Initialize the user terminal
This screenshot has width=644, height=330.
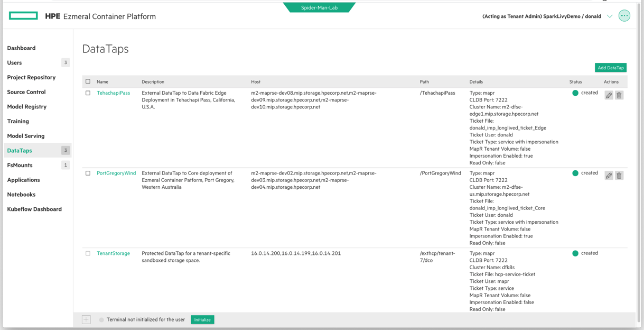point(202,320)
